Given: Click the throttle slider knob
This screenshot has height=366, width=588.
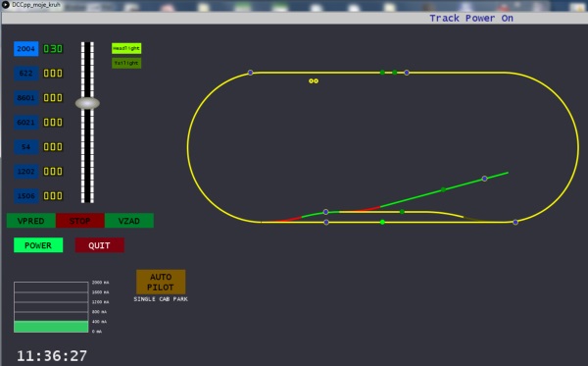Looking at the screenshot, I should (x=87, y=103).
